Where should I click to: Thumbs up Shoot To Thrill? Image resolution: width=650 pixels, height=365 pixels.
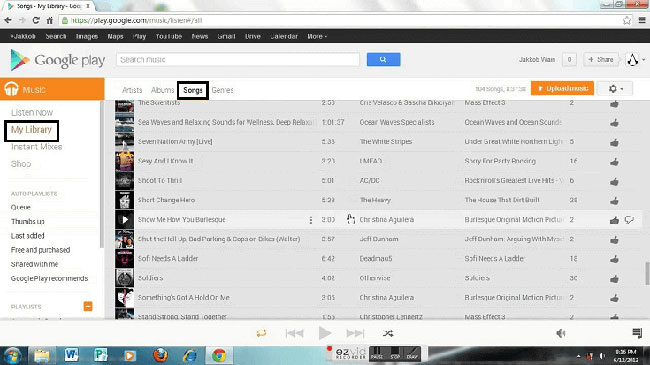[x=614, y=181]
